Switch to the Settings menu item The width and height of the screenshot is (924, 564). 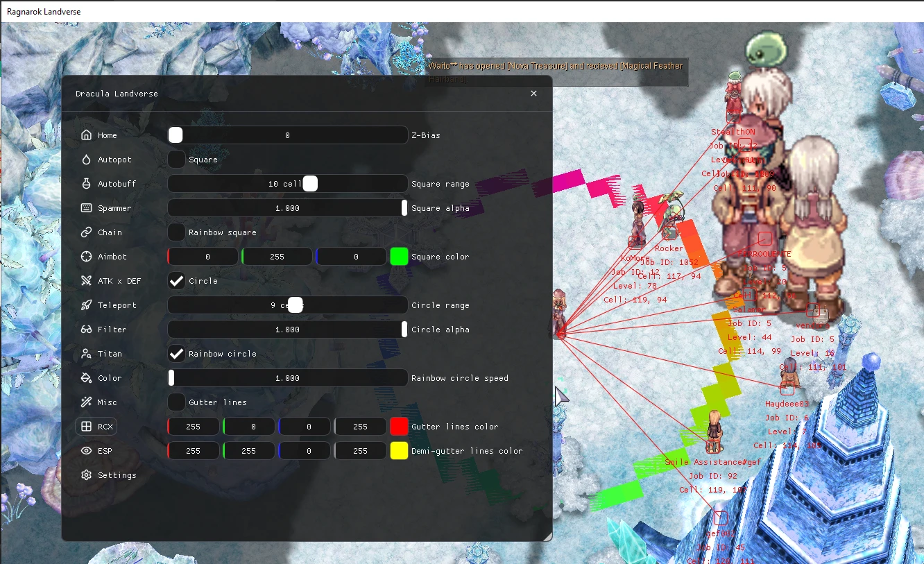117,475
